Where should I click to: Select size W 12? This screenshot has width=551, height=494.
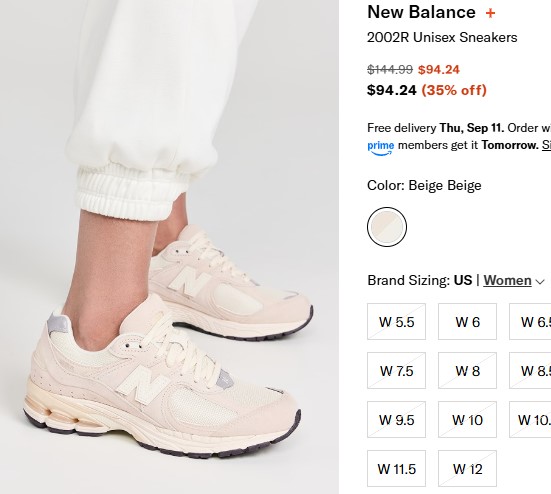tap(467, 468)
